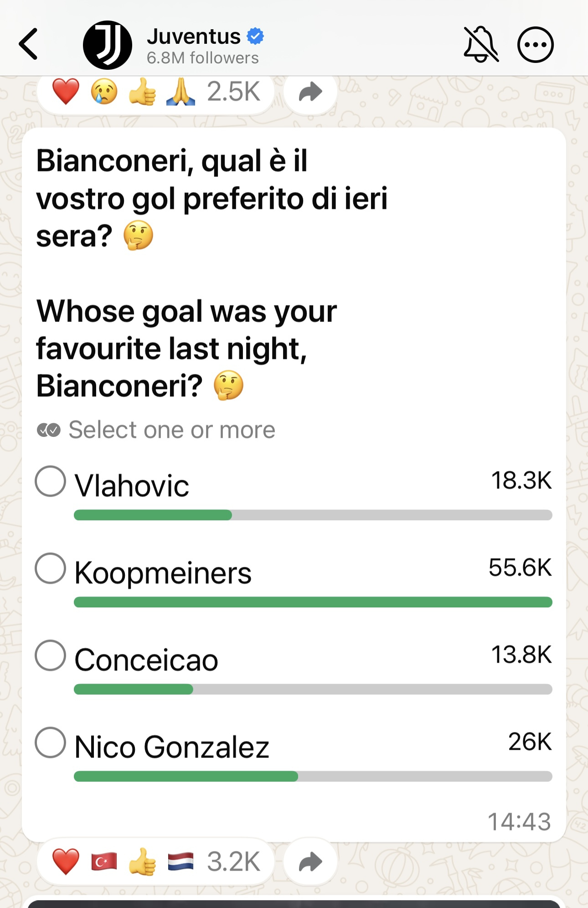This screenshot has height=908, width=588.
Task: Tap the muted bell notification icon
Action: (x=481, y=44)
